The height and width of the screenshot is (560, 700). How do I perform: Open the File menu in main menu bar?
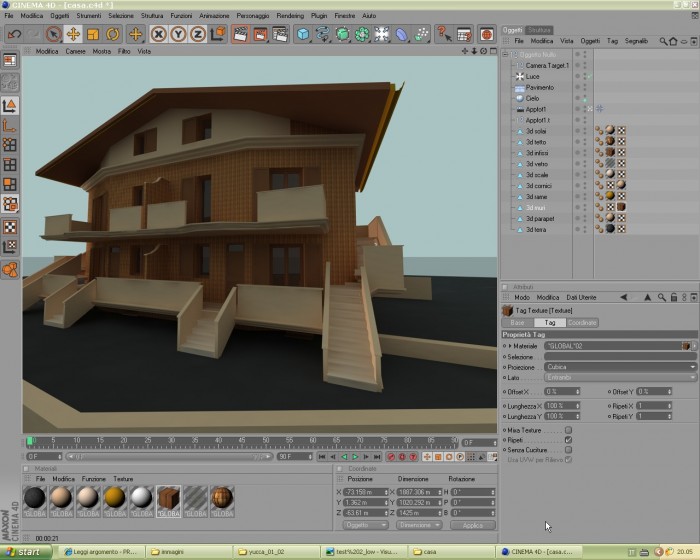[x=9, y=16]
